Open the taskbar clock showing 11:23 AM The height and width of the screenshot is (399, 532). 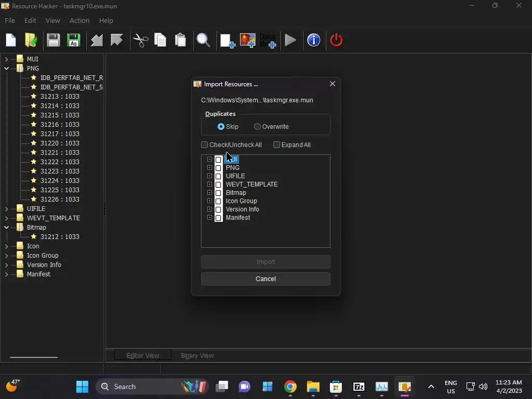[x=509, y=387]
